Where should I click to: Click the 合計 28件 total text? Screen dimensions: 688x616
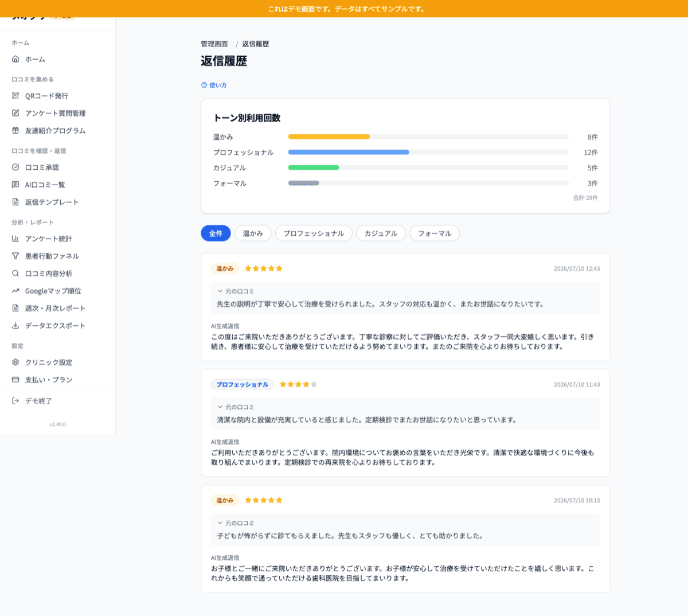click(x=585, y=198)
